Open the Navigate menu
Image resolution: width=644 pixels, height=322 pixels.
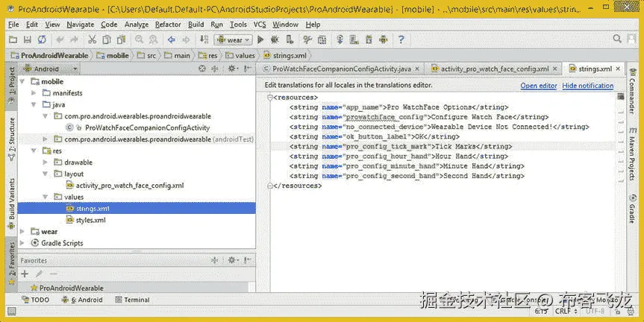coord(81,25)
